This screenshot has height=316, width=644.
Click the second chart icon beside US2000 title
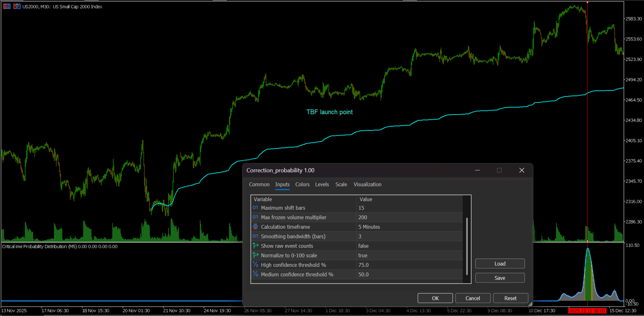click(x=17, y=6)
